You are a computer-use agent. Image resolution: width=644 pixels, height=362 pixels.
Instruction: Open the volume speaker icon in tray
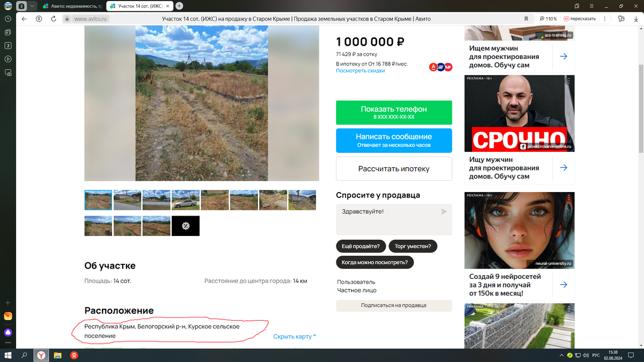pyautogui.click(x=585, y=355)
